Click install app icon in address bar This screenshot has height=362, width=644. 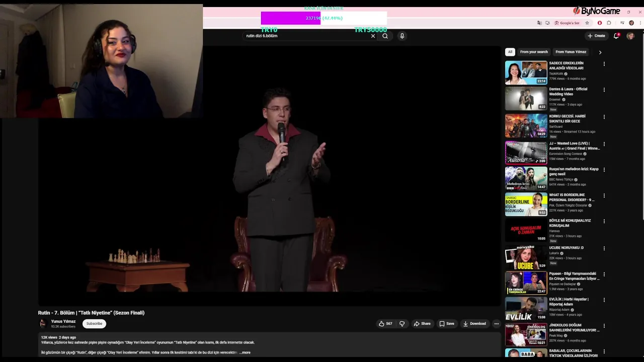point(547,23)
